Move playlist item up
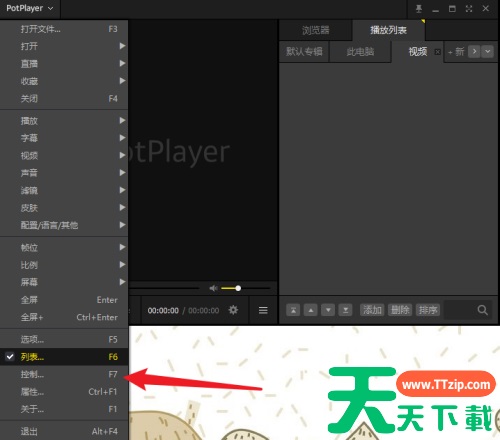 311,310
